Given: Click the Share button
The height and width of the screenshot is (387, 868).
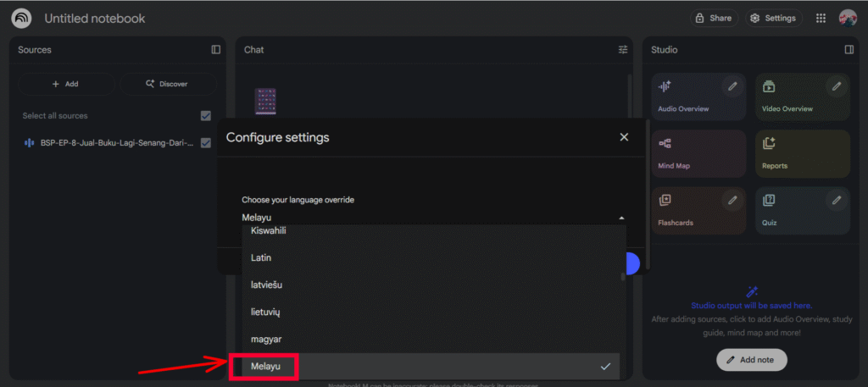Looking at the screenshot, I should pyautogui.click(x=713, y=18).
